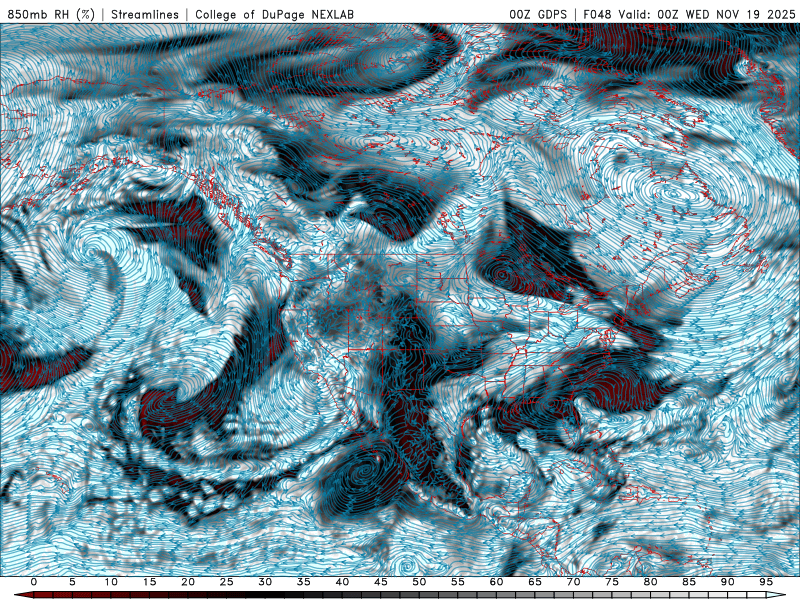Click the 80 label on the color scale
Viewport: 800px width, 600px height.
tap(650, 582)
